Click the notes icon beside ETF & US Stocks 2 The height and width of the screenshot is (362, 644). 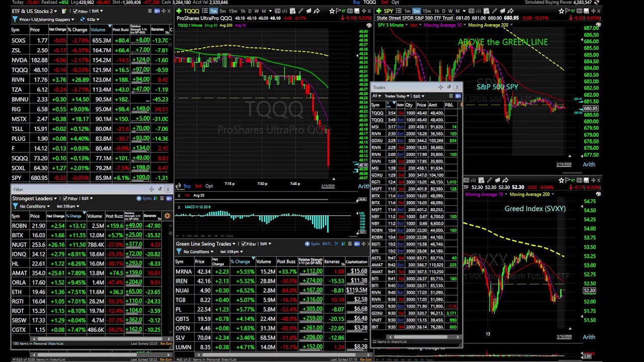click(64, 11)
